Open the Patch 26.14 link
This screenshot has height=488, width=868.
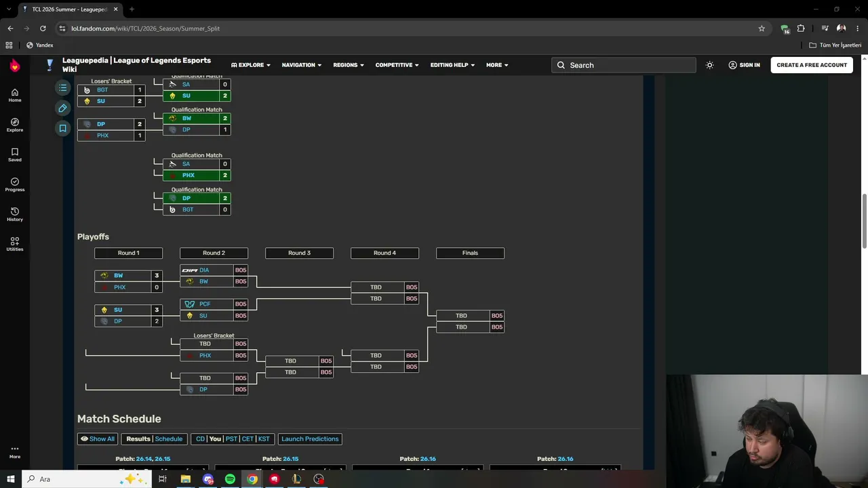[x=144, y=459]
